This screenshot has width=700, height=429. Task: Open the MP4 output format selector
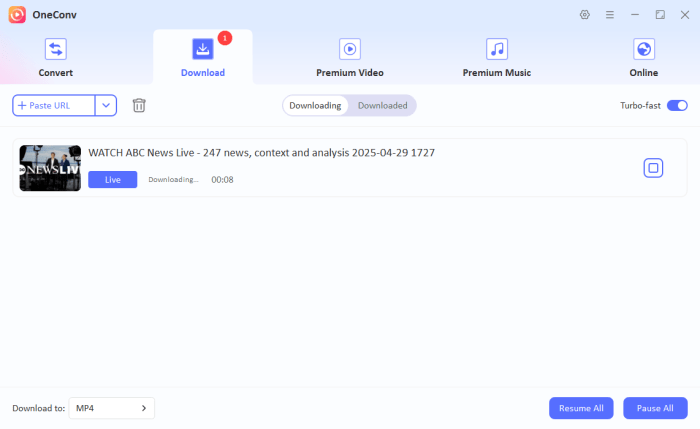112,408
